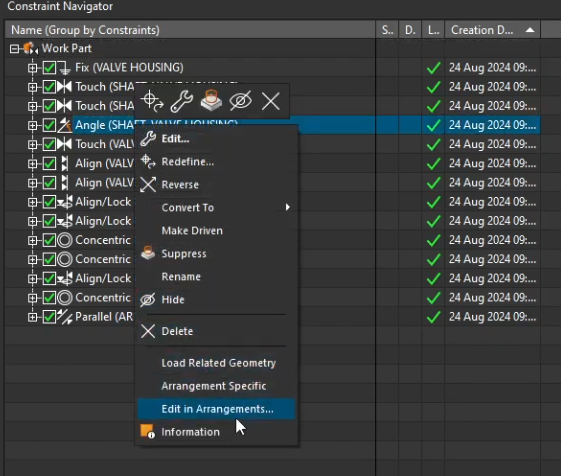Click the second Touch (SHA bowtie icon
Image resolution: width=561 pixels, height=476 pixels.
(x=64, y=106)
